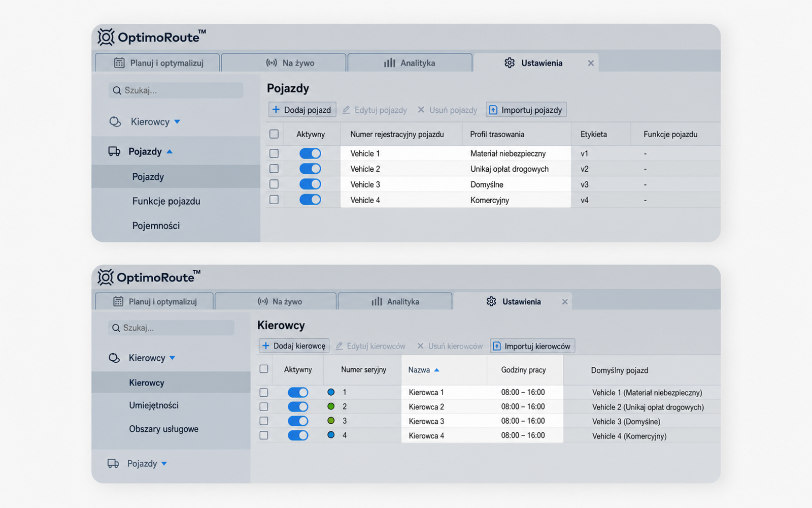The height and width of the screenshot is (508, 812).
Task: Click the Szukaj search field in the Kierowcy window
Action: (x=171, y=328)
